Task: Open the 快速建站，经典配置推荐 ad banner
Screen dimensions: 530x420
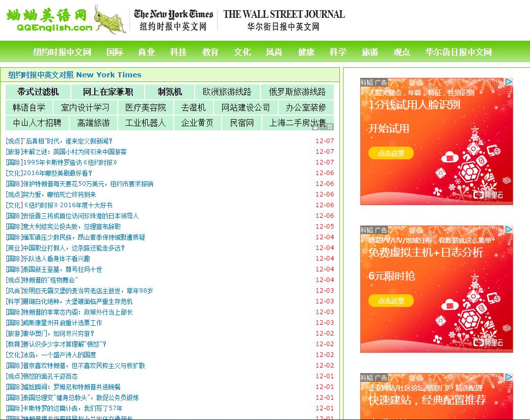Action: (437, 397)
